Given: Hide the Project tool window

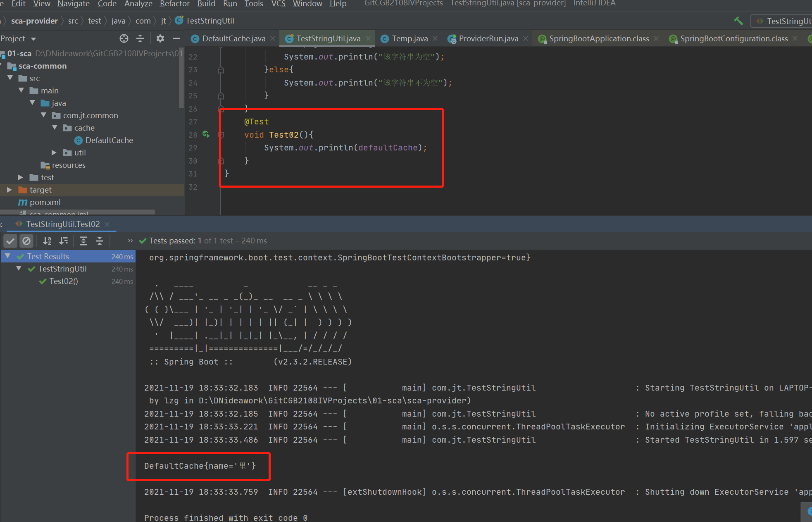Looking at the screenshot, I should coord(176,38).
